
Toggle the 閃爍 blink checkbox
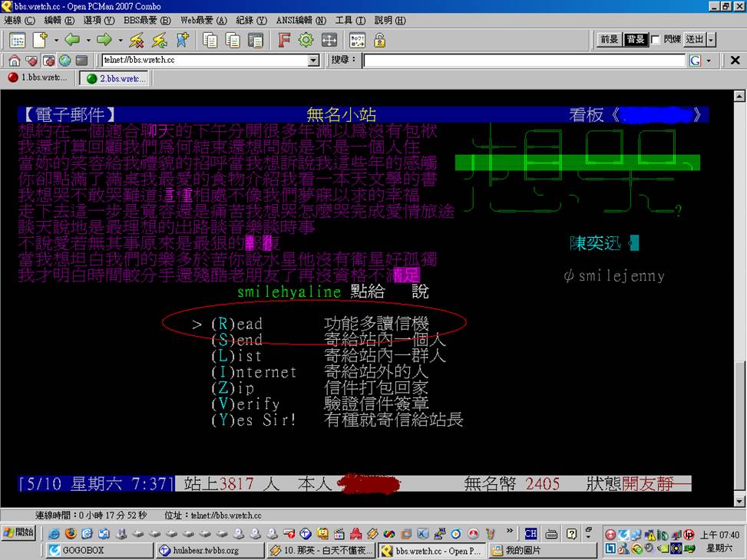(655, 40)
